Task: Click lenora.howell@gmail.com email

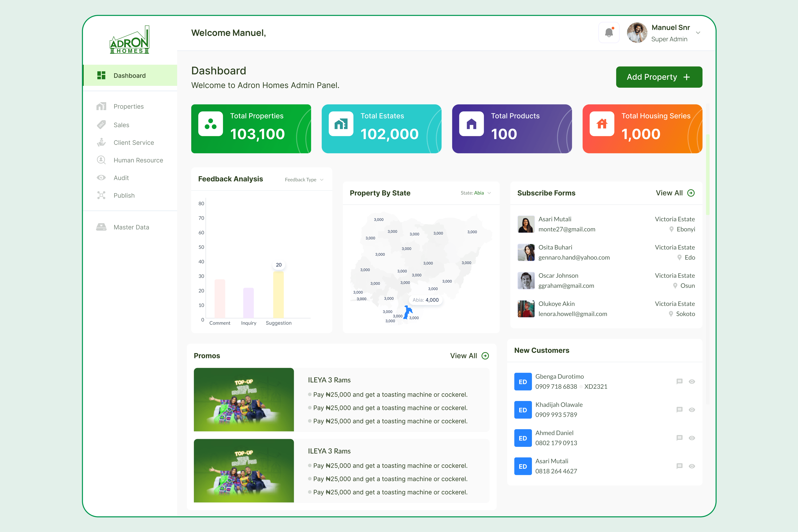Action: click(573, 314)
